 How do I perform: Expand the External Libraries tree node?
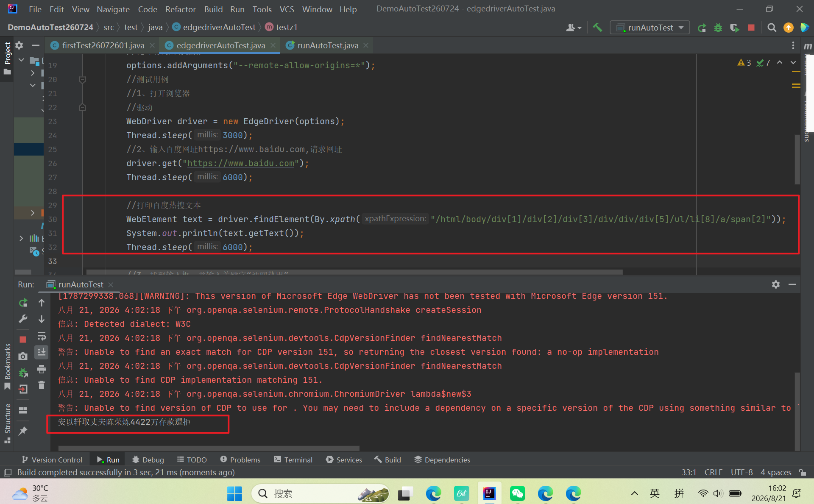[x=21, y=238]
